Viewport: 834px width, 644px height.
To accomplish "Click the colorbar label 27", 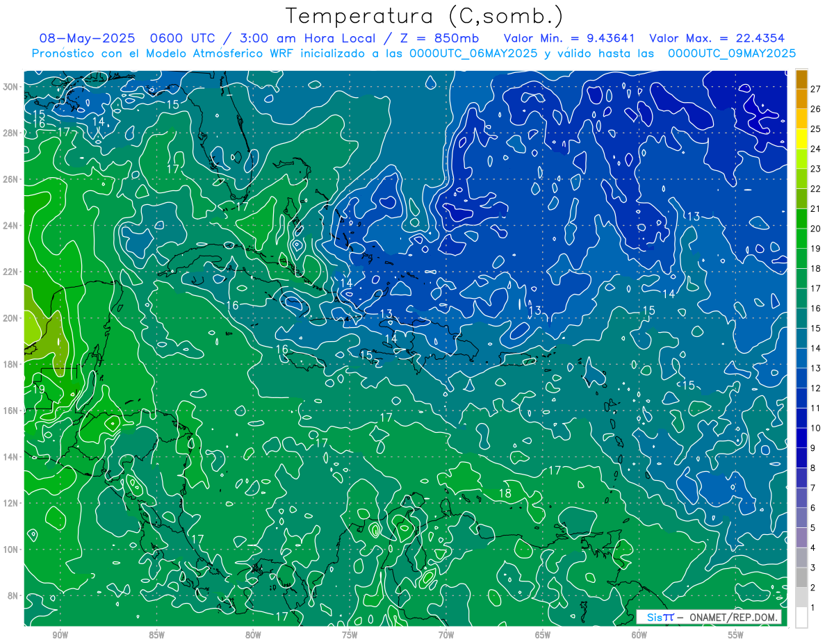I will click(x=816, y=88).
